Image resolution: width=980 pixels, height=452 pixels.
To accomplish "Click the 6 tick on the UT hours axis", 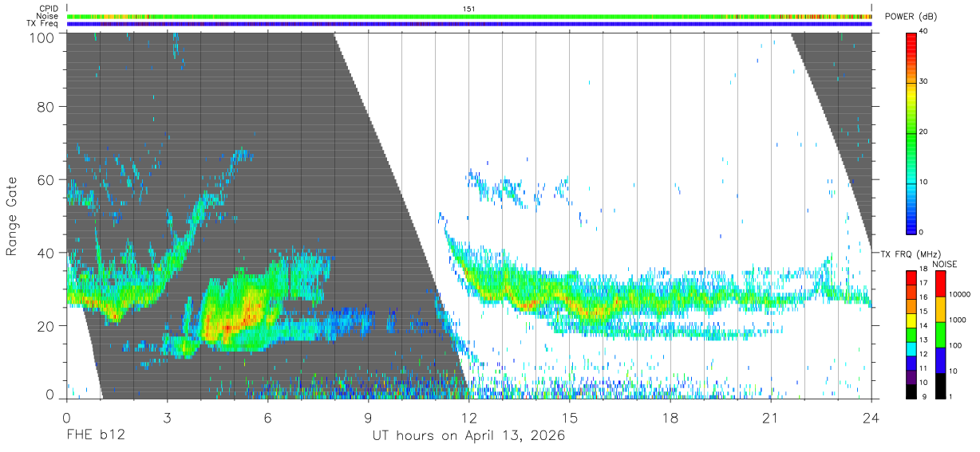I will pyautogui.click(x=268, y=417).
